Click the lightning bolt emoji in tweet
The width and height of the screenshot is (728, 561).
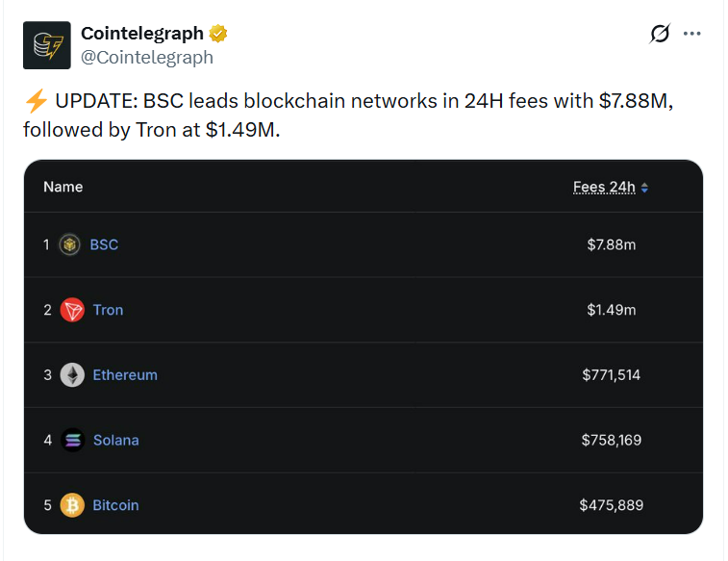36,102
